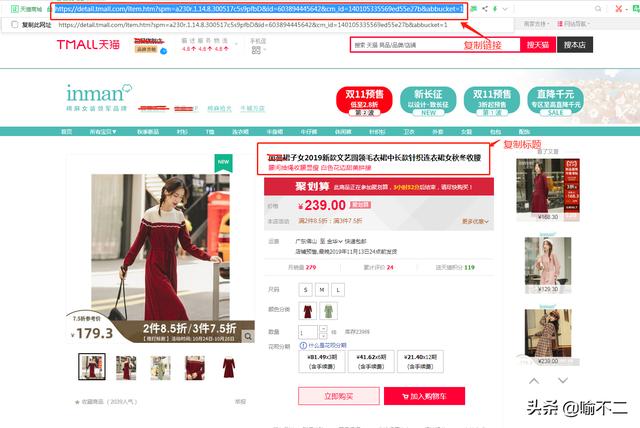The image size is (640, 428).
Task: Click the magnifier icon on product image
Action: (x=247, y=336)
